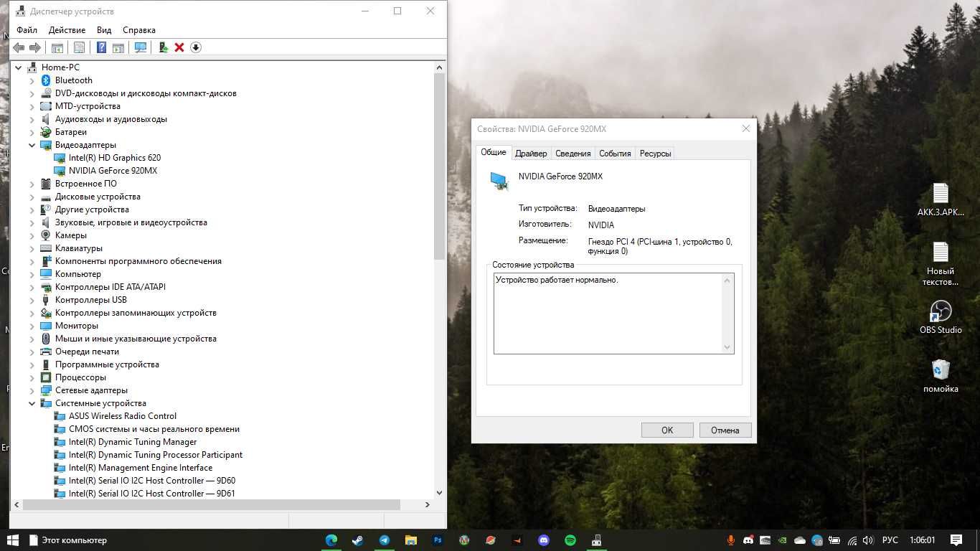
Task: Select the 'Новый текстов...' desktop file
Action: [x=941, y=265]
